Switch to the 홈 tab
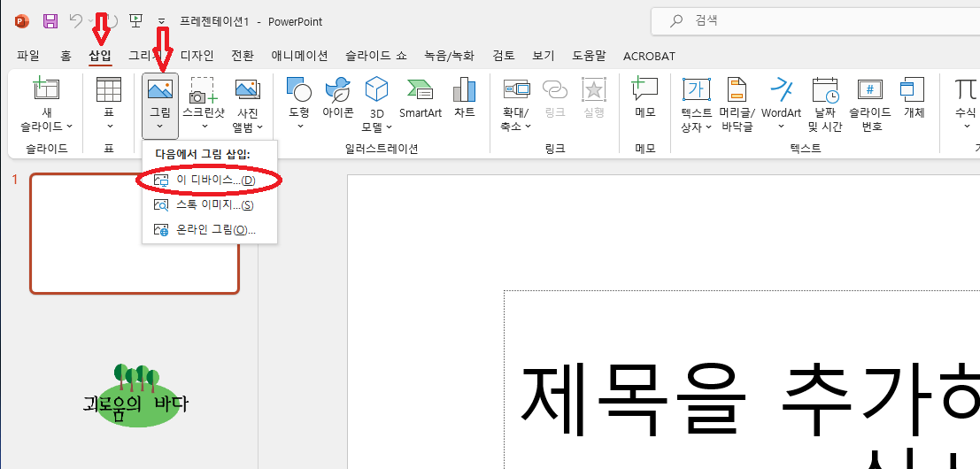This screenshot has height=469, width=980. 66,56
